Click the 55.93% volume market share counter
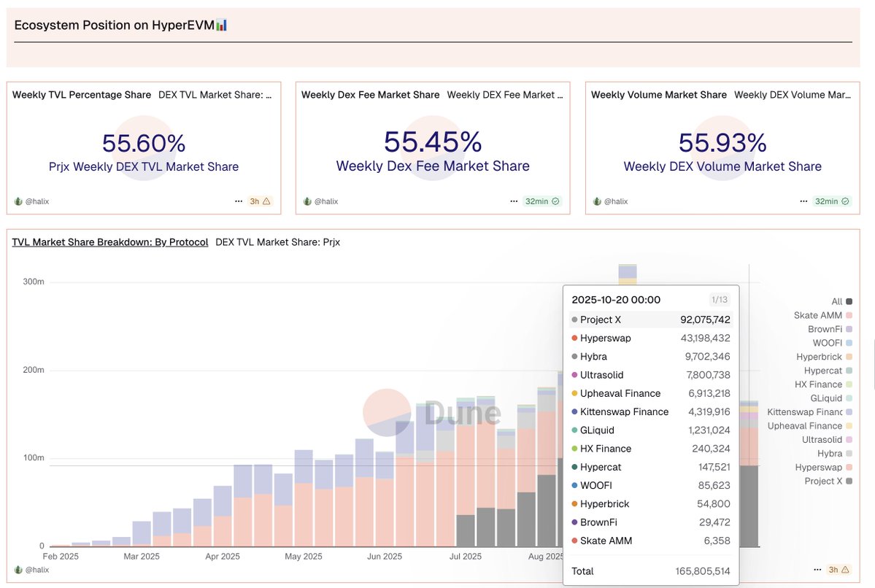 (x=722, y=143)
